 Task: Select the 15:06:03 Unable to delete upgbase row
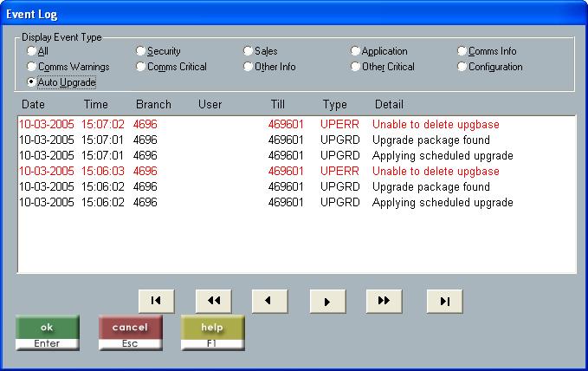pyautogui.click(x=296, y=171)
